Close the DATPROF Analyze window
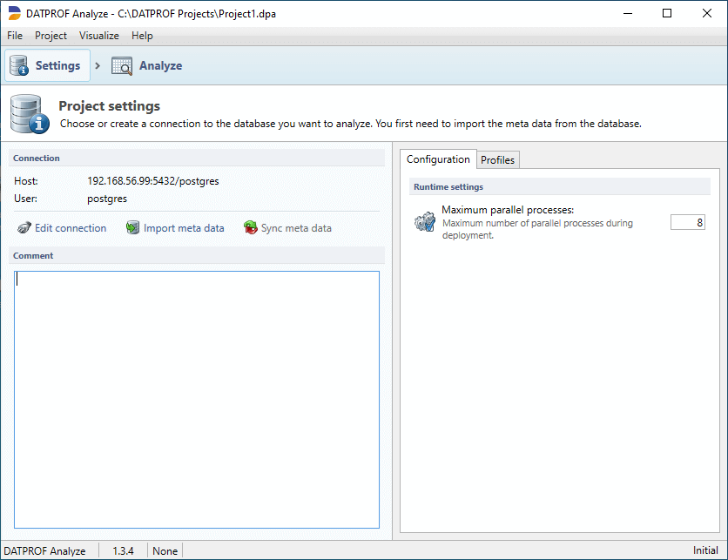The width and height of the screenshot is (728, 560). click(707, 13)
